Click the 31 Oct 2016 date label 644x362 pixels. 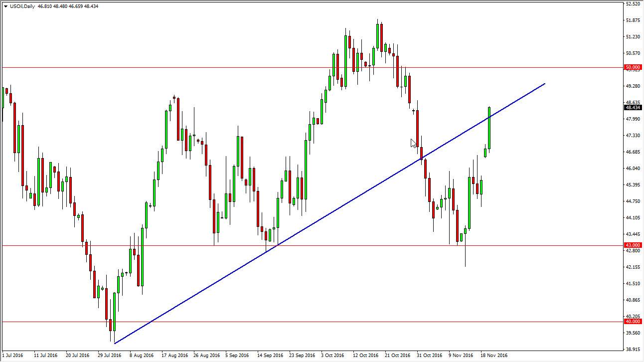(x=430, y=356)
